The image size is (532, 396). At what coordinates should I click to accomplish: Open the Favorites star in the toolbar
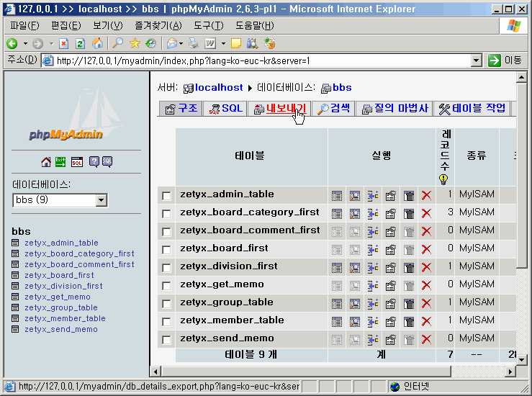pos(135,43)
